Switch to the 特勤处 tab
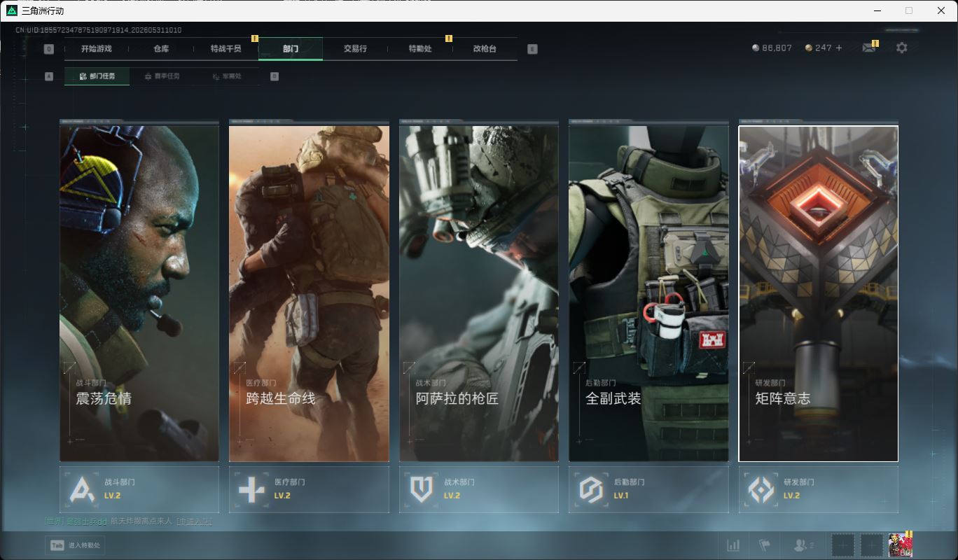Viewport: 958px width, 560px height. click(x=420, y=49)
